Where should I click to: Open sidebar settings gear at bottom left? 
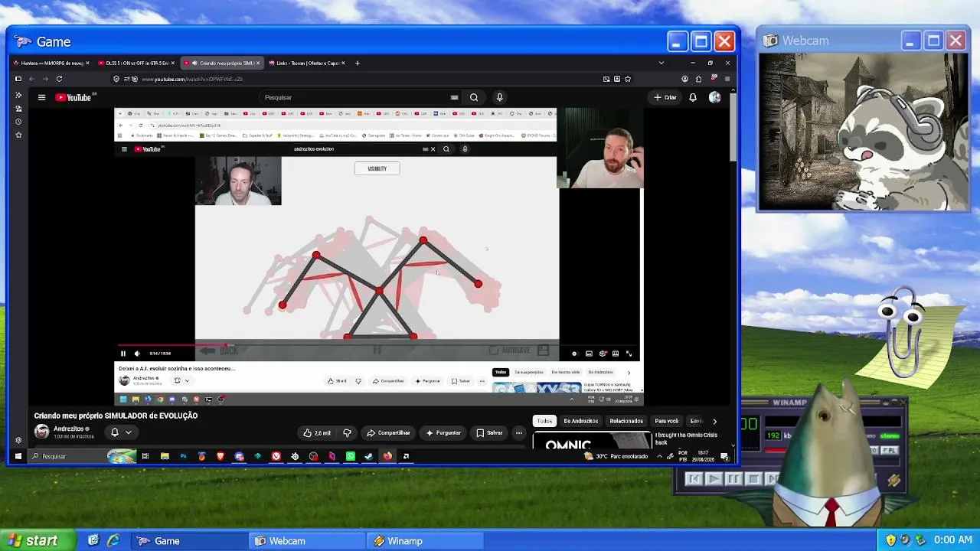(x=18, y=440)
